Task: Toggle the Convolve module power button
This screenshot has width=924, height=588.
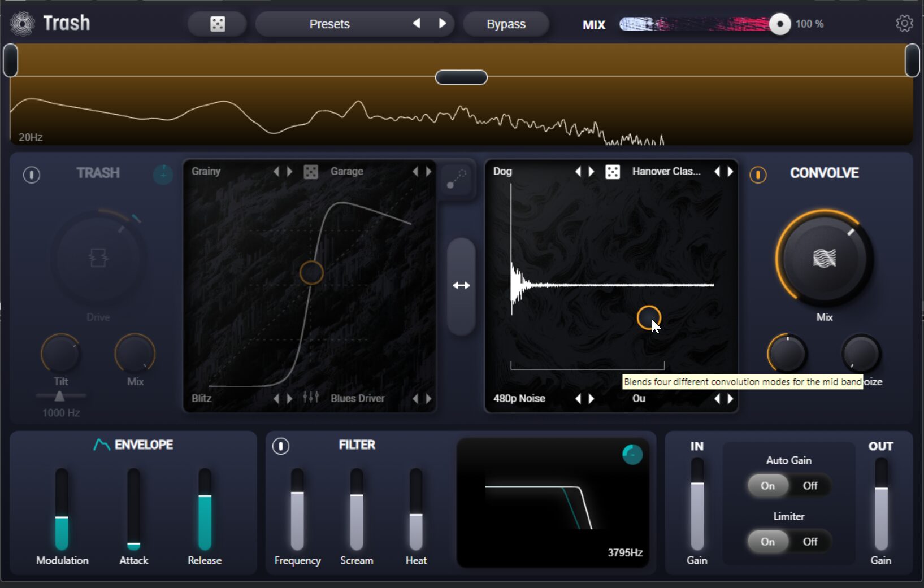Action: [x=758, y=175]
